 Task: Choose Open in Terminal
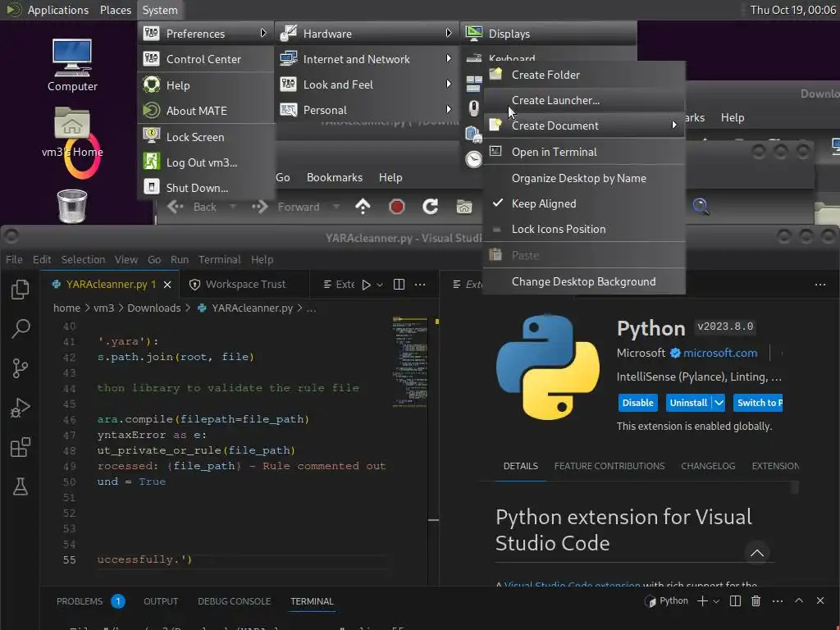coord(584,152)
